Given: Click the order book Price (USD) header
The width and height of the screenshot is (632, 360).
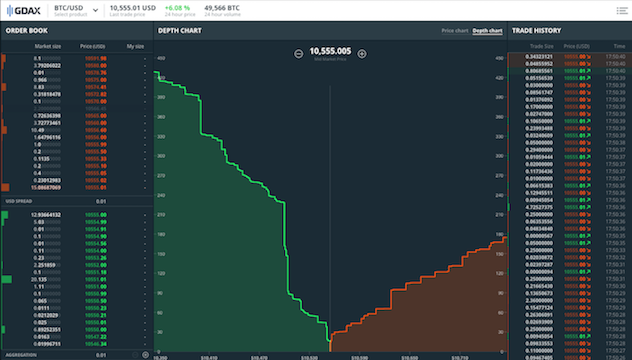Looking at the screenshot, I should pyautogui.click(x=92, y=46).
